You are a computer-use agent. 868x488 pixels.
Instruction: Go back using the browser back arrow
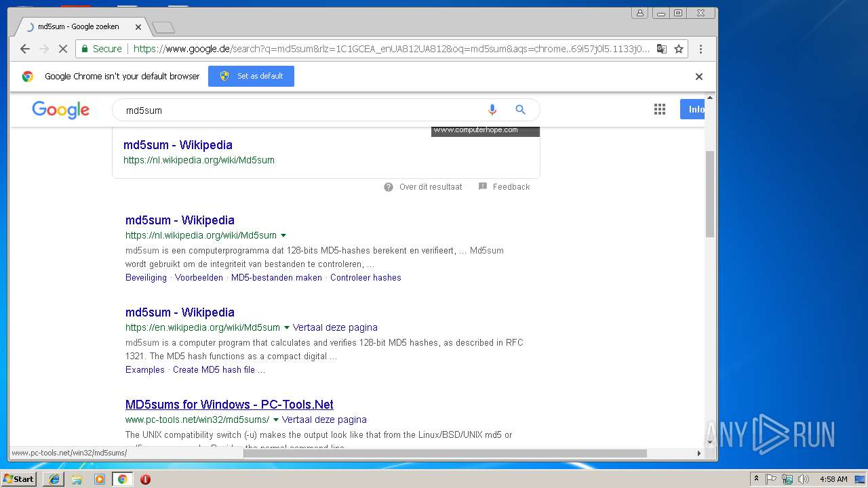(x=25, y=49)
